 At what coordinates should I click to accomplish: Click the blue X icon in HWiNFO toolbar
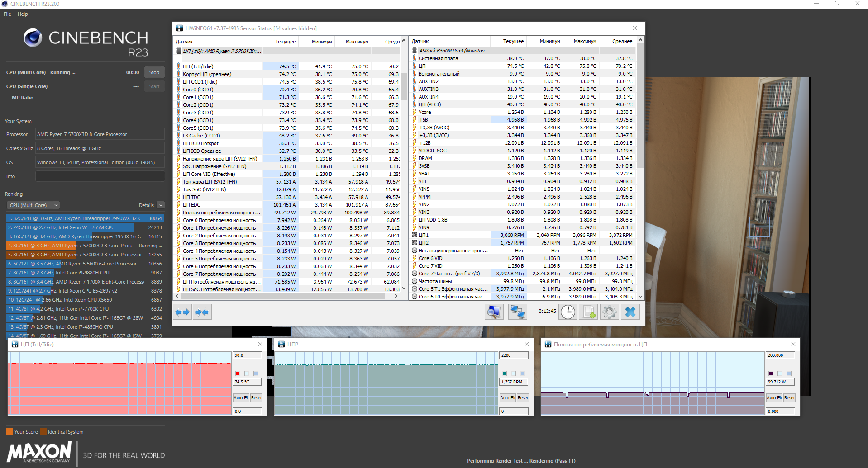pos(630,312)
